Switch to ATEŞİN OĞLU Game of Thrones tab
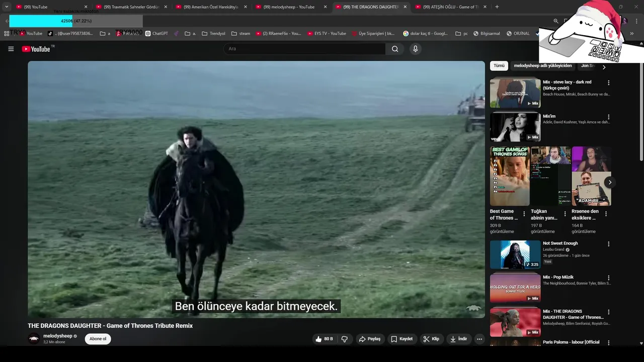The width and height of the screenshot is (644, 362). coord(450,7)
